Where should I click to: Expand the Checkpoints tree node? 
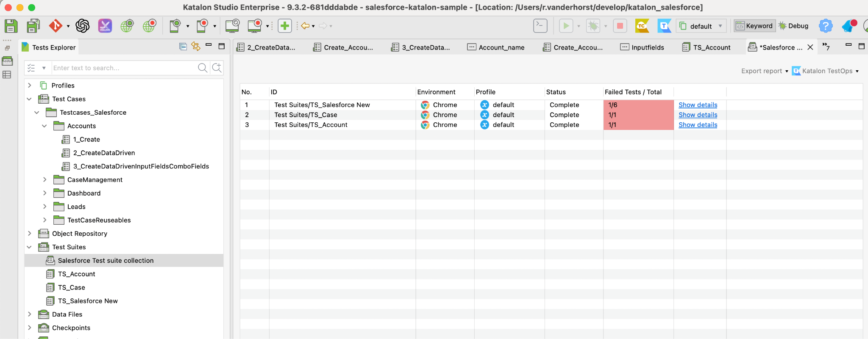click(x=30, y=328)
